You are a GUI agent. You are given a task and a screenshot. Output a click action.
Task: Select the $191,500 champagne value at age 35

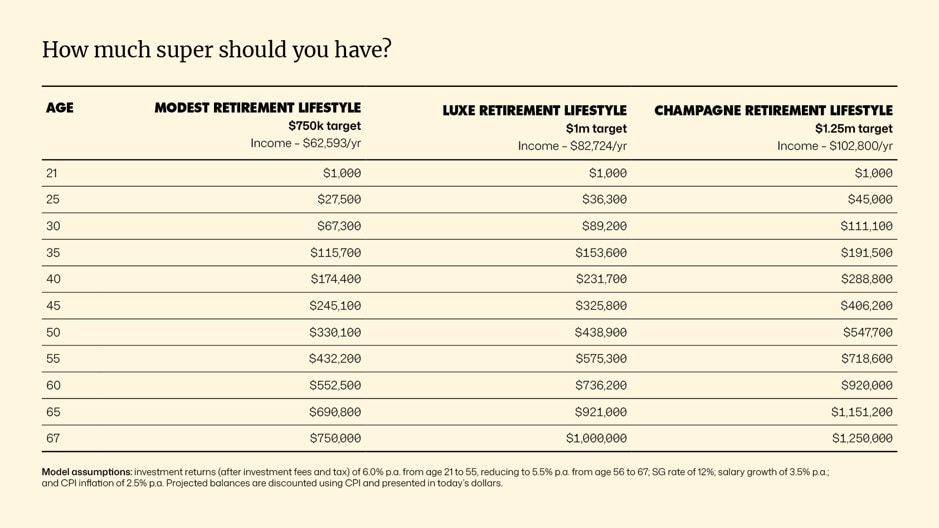coord(867,253)
